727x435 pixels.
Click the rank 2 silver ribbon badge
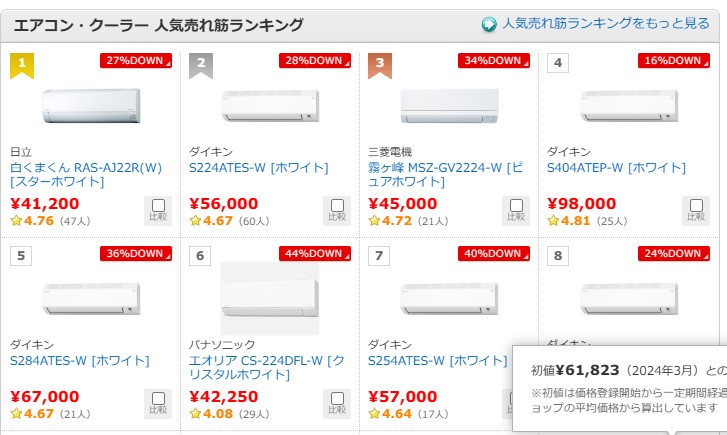coord(201,65)
